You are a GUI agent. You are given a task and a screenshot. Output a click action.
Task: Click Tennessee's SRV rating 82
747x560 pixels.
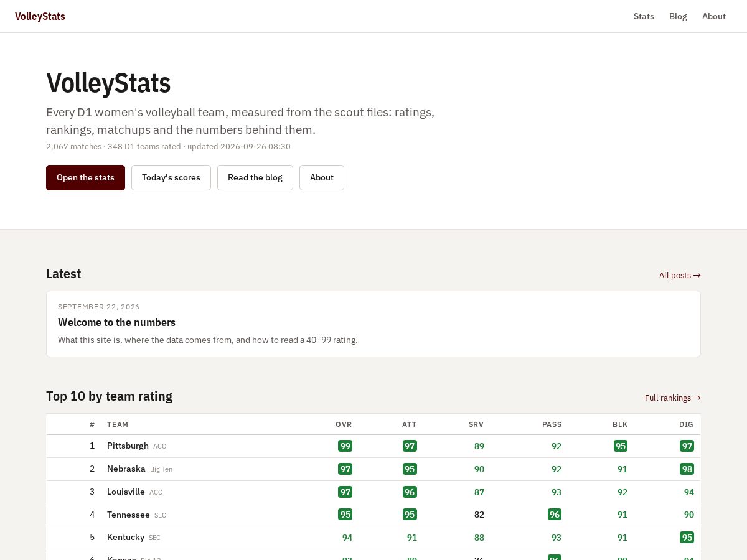(479, 515)
